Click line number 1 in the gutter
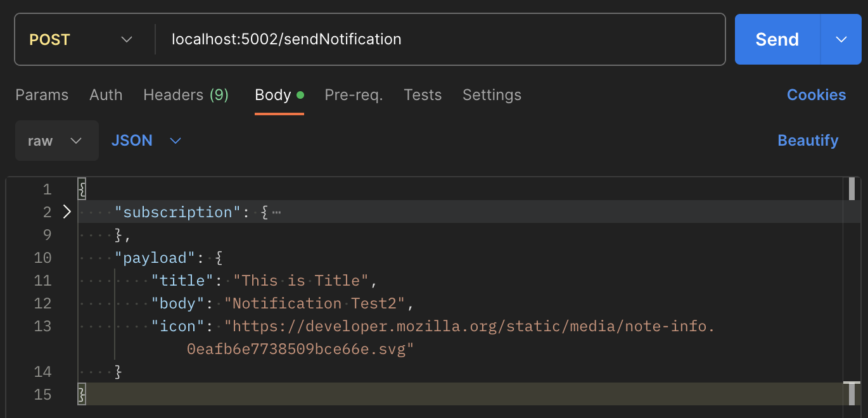The height and width of the screenshot is (418, 868). [47, 189]
